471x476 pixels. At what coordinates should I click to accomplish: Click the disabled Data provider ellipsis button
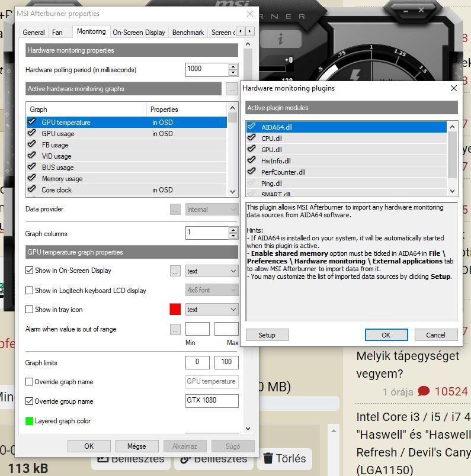click(x=175, y=210)
